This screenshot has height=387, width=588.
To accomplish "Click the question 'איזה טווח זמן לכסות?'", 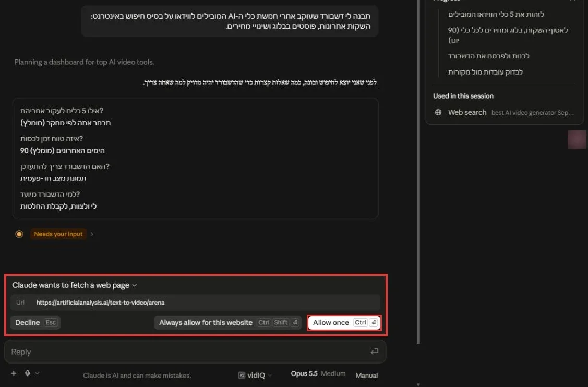I will coord(52,138).
